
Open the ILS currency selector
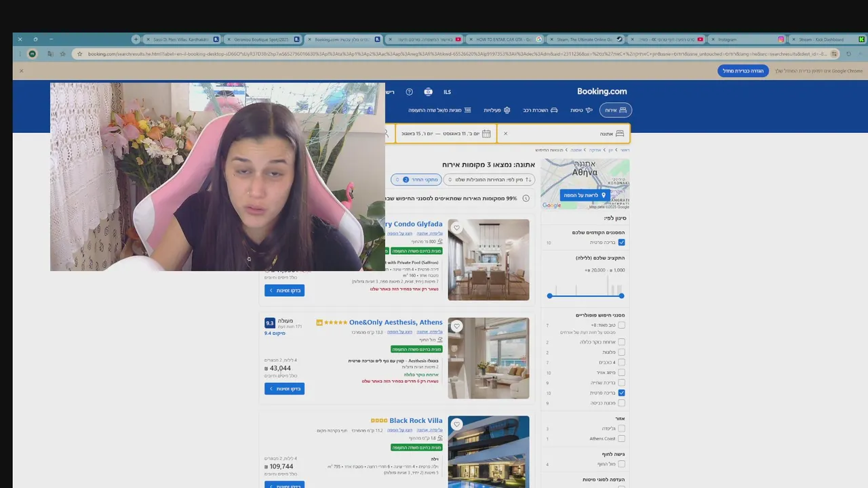[447, 91]
